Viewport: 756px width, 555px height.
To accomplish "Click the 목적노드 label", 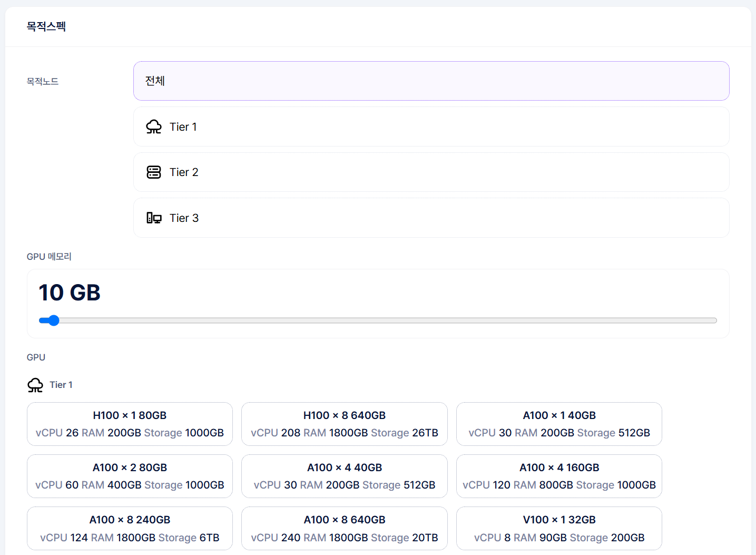I will click(43, 82).
